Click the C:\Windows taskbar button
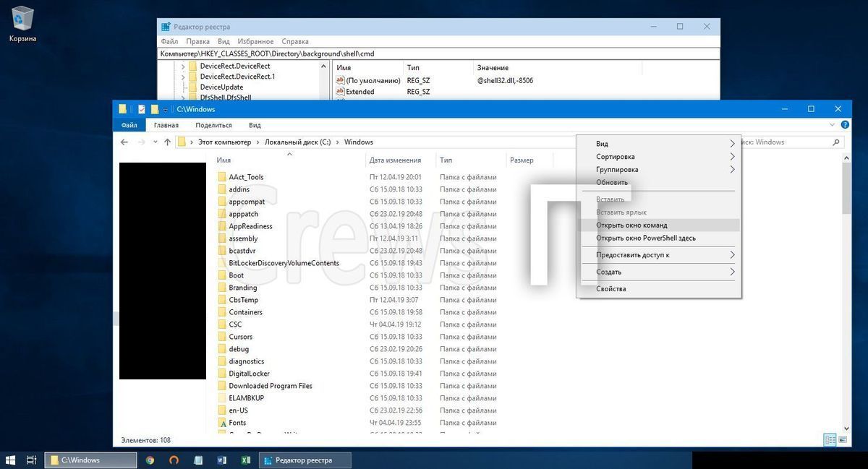This screenshot has height=469, width=868. coord(91,460)
